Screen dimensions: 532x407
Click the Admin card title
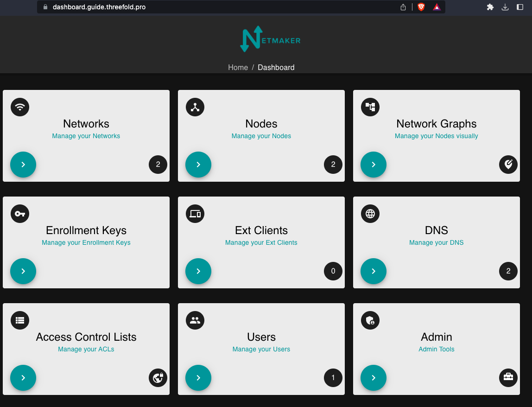437,337
